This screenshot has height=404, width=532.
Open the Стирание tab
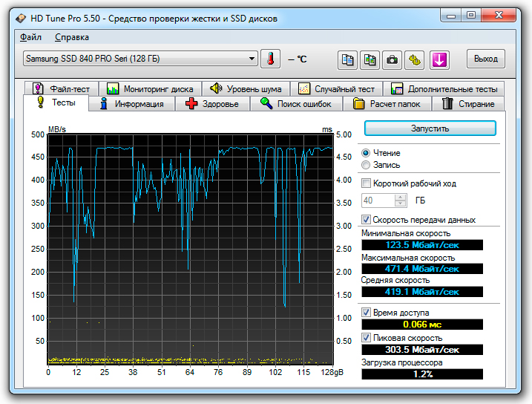click(468, 104)
